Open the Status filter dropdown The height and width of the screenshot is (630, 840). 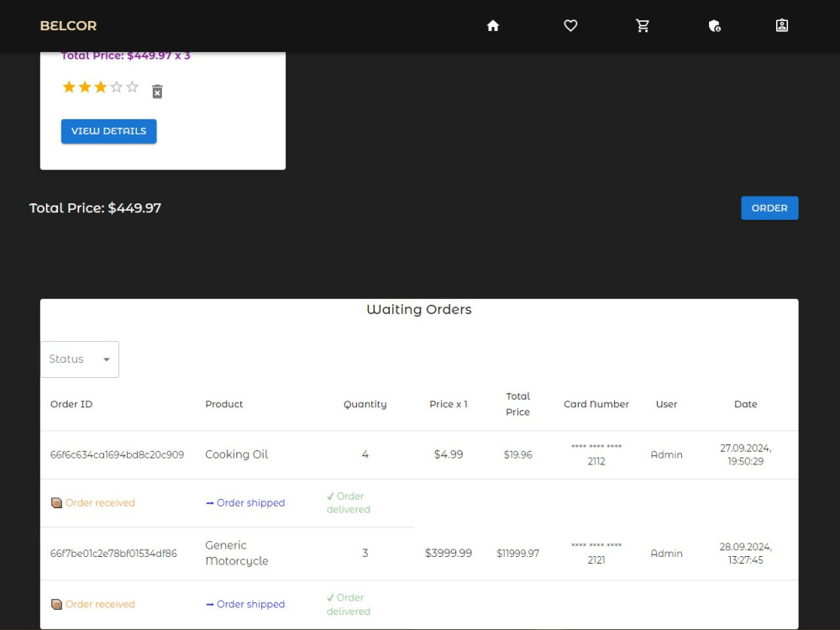point(80,359)
